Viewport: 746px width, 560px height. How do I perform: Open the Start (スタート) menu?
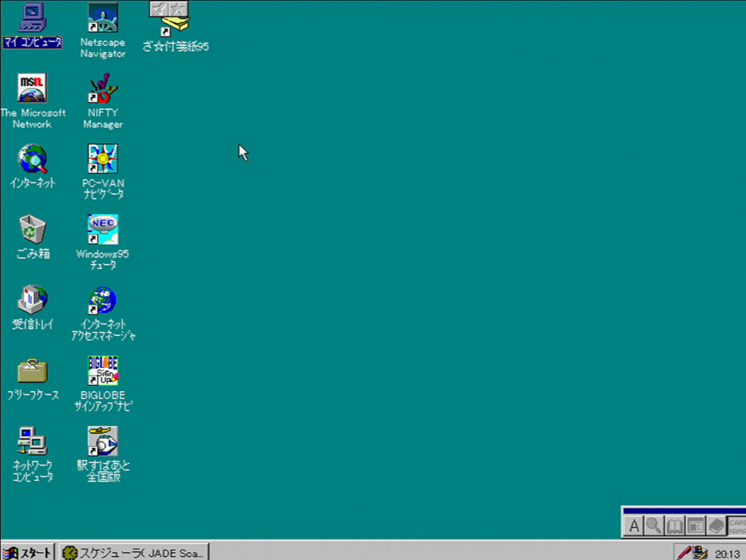coord(28,552)
